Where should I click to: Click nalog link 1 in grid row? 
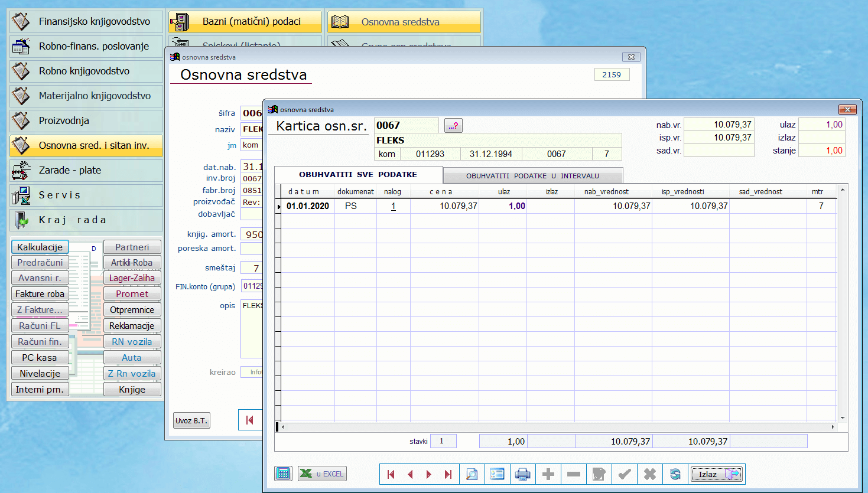click(x=393, y=206)
